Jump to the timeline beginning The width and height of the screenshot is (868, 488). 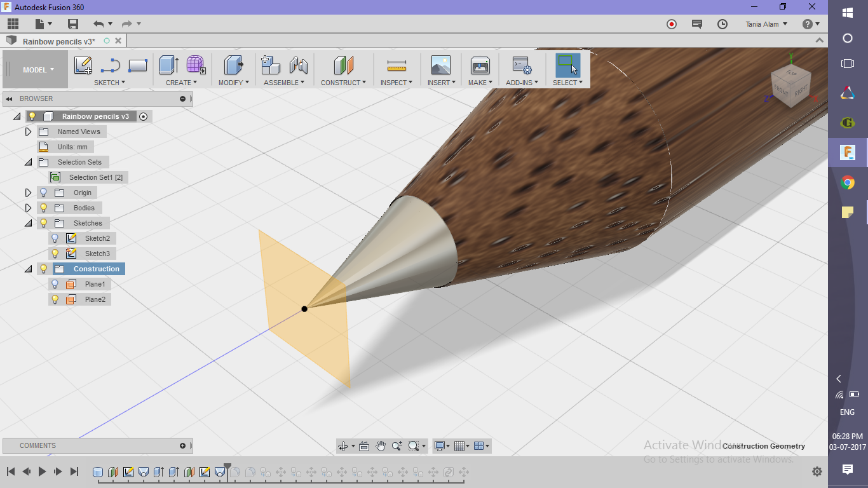11,471
